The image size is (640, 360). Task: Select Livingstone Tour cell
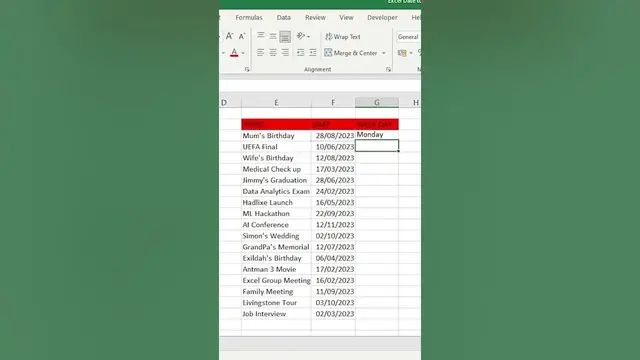tap(276, 302)
